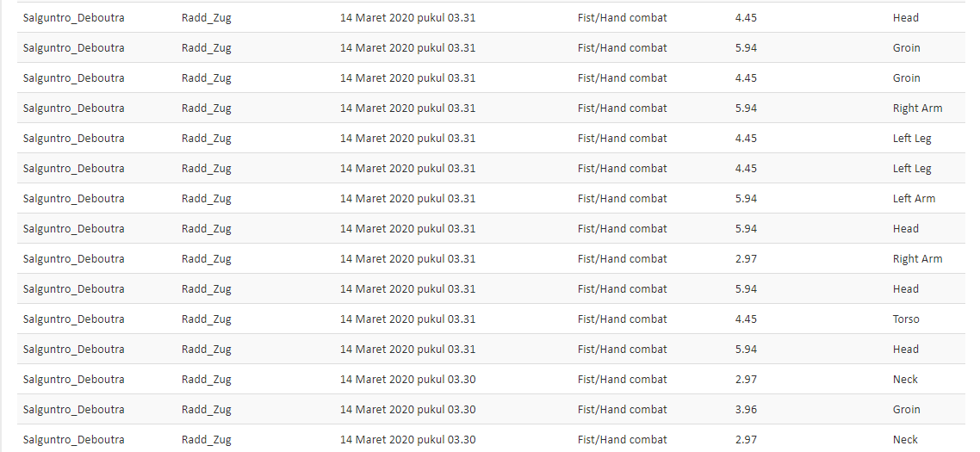Click Radd_Zug in the Left Arm row
The width and height of the screenshot is (980, 452).
pos(207,198)
